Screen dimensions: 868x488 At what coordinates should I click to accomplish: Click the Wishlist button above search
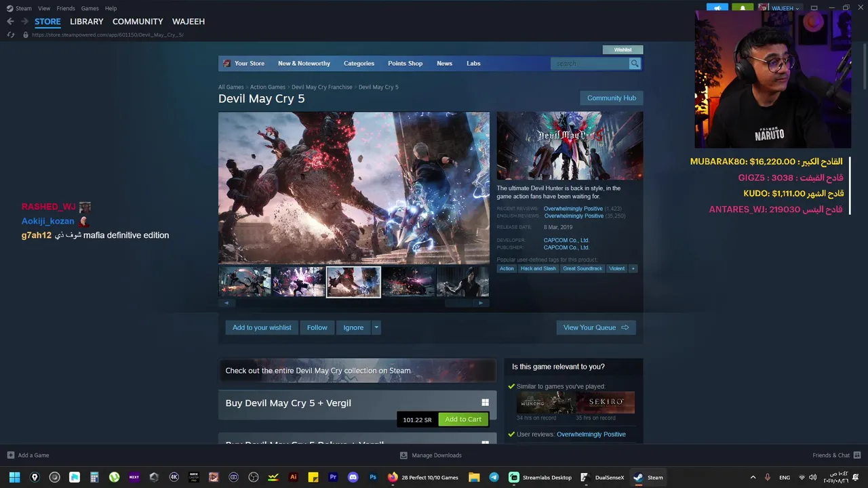point(623,49)
